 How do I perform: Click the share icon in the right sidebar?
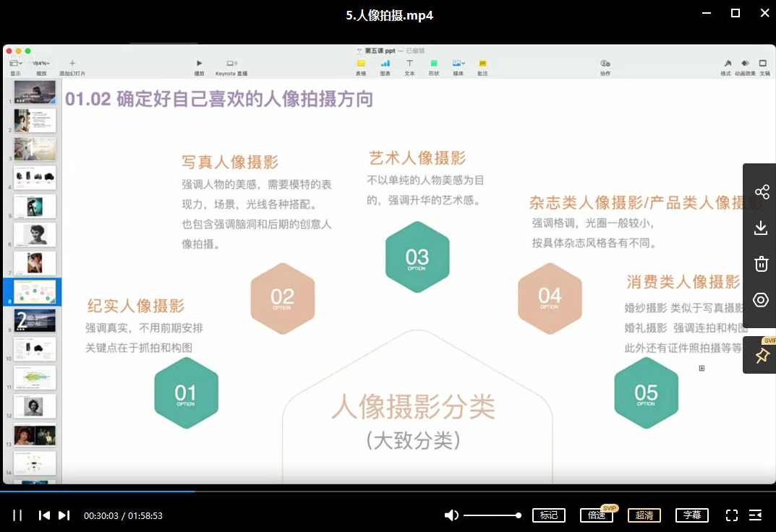point(761,192)
